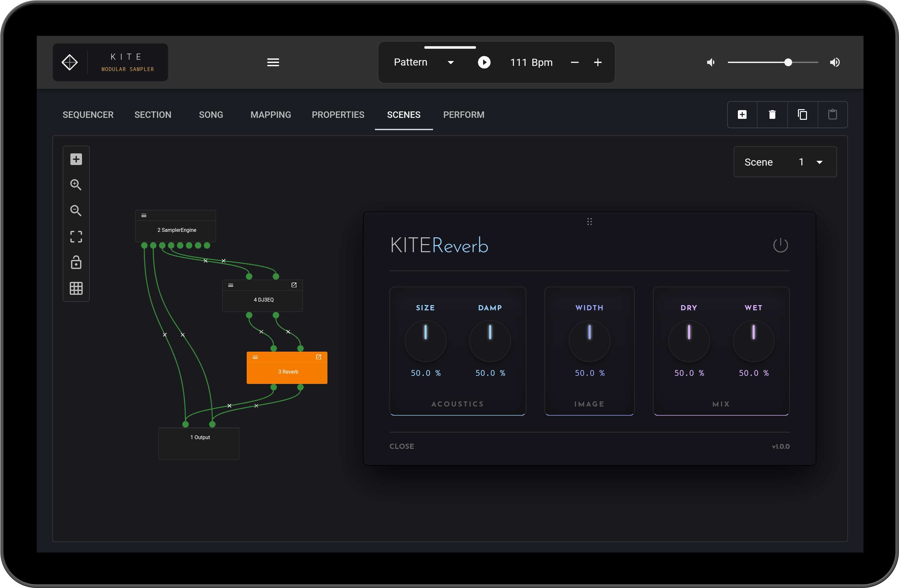Switch to the SEQUENCER tab
The width and height of the screenshot is (899, 588).
[88, 115]
